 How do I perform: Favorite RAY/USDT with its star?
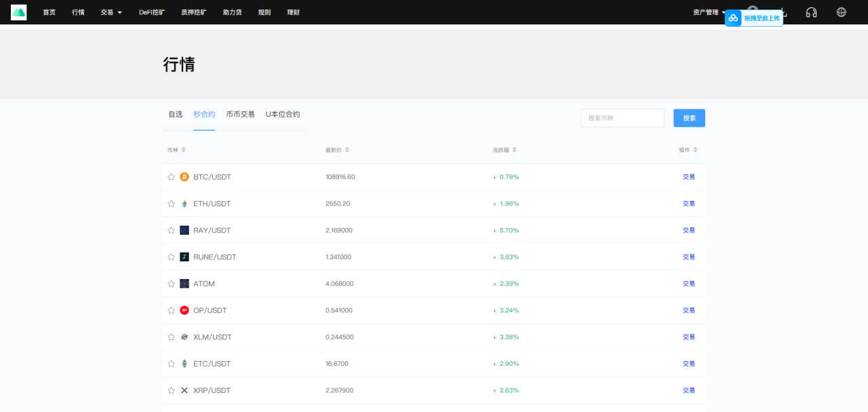coord(172,230)
